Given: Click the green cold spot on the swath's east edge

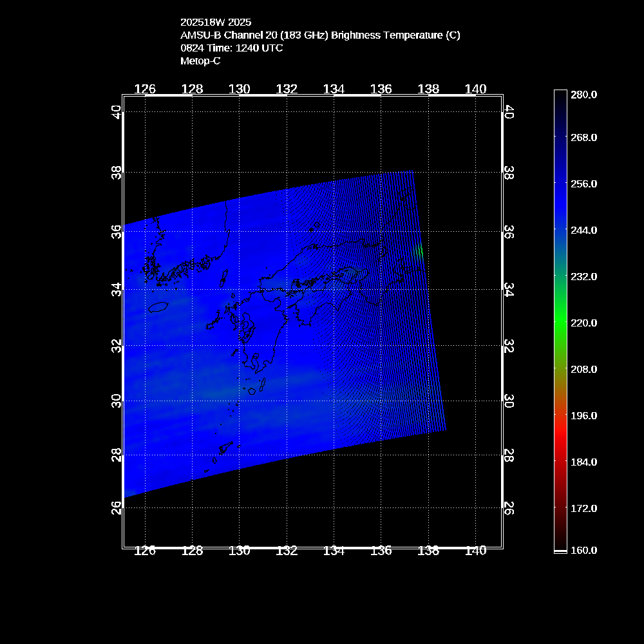Looking at the screenshot, I should (420, 251).
